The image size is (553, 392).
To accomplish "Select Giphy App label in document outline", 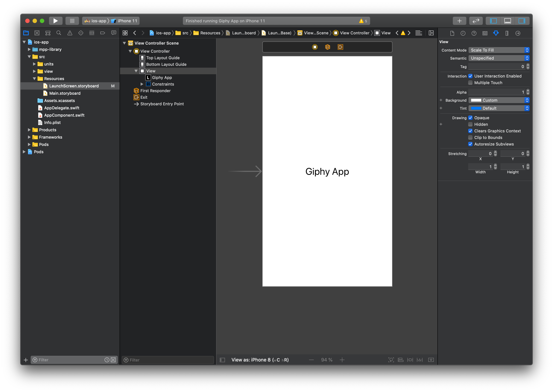I will pos(162,78).
